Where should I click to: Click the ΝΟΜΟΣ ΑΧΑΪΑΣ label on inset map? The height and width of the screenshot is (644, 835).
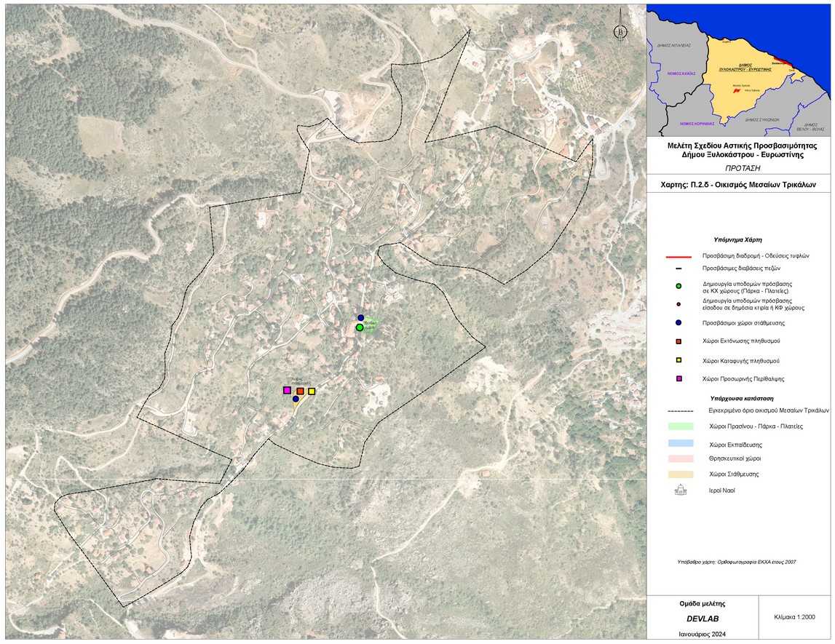(681, 73)
